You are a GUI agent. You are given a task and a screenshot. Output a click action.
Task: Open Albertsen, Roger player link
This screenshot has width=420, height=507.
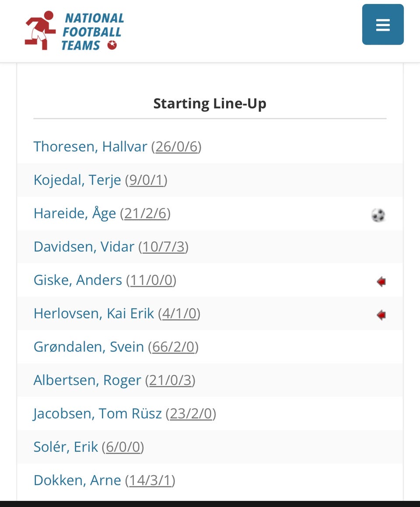point(87,380)
